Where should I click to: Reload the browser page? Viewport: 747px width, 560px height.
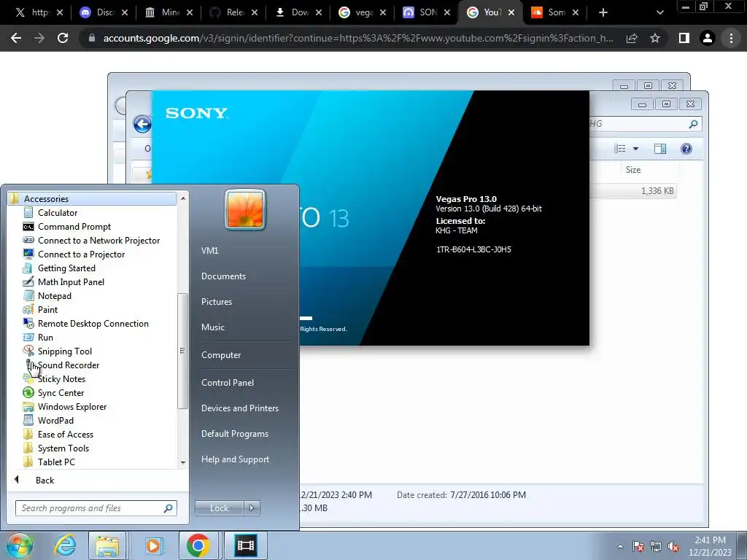(63, 38)
